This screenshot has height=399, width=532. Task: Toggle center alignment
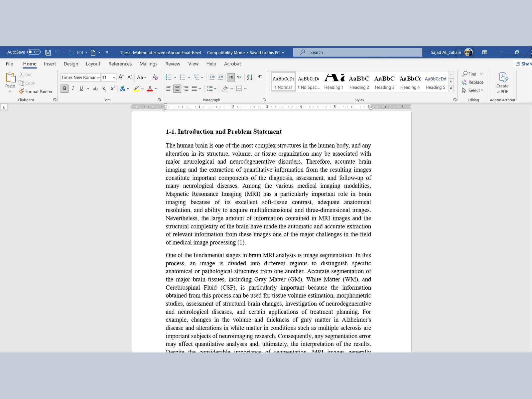tap(177, 88)
